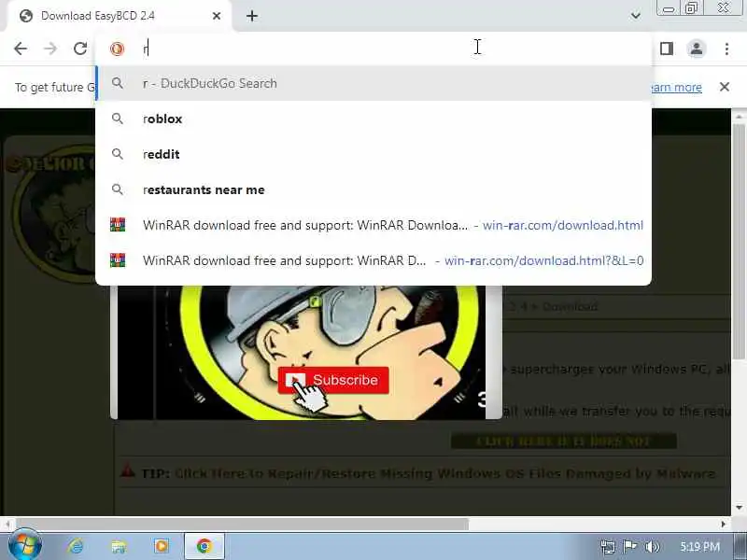Open Chrome's three-dot menu
The image size is (747, 560).
pyautogui.click(x=726, y=49)
